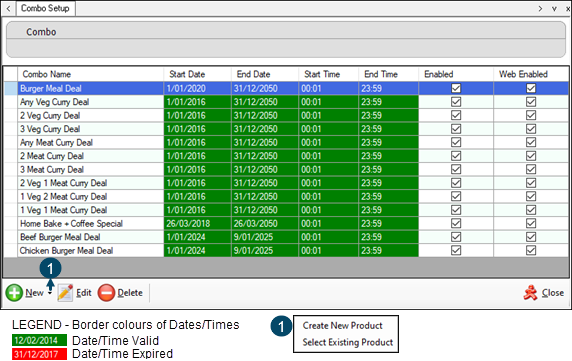Click the Combo panel header
The height and width of the screenshot is (361, 572).
286,31
